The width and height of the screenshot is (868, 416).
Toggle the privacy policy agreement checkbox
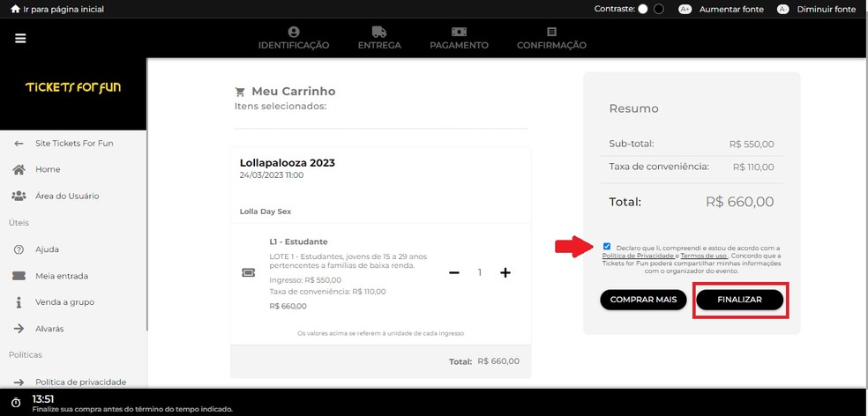coord(607,247)
